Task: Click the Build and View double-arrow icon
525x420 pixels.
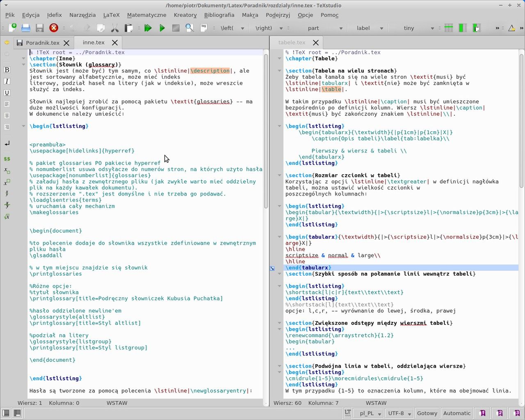Action: (x=148, y=28)
